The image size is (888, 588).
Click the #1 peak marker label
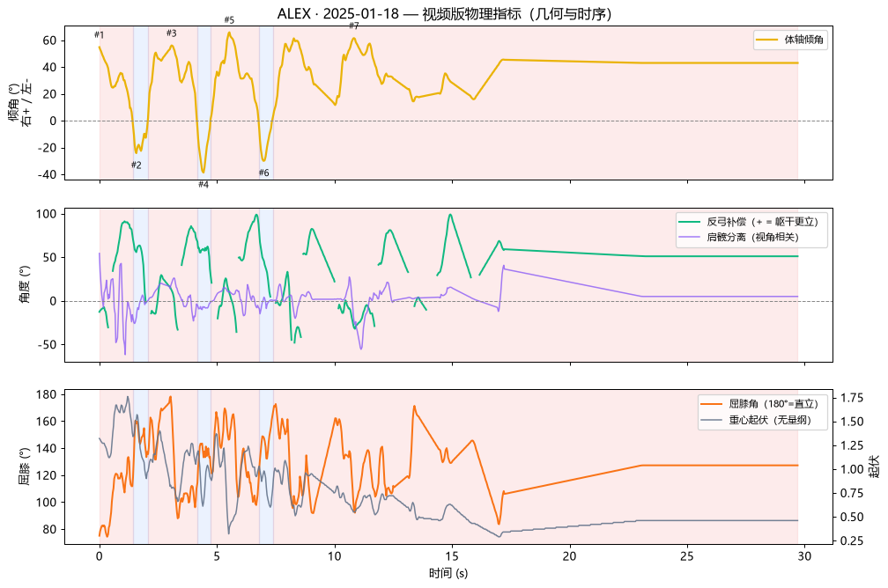tap(99, 34)
